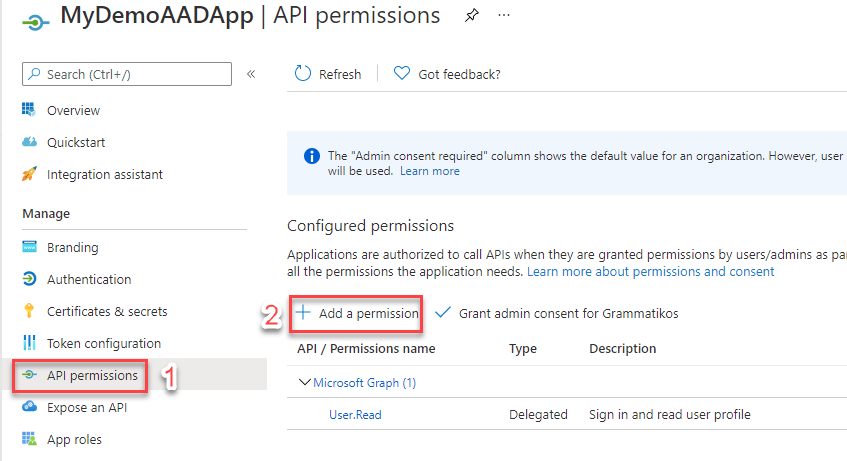Collapse the Microsoft Graph group chevron
The width and height of the screenshot is (847, 461).
click(305, 382)
